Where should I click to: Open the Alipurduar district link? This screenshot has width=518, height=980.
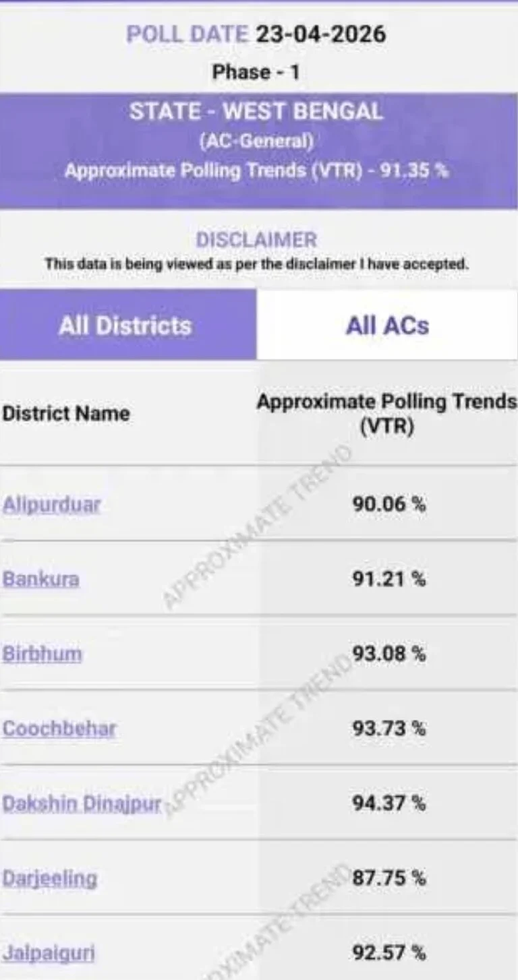[51, 504]
